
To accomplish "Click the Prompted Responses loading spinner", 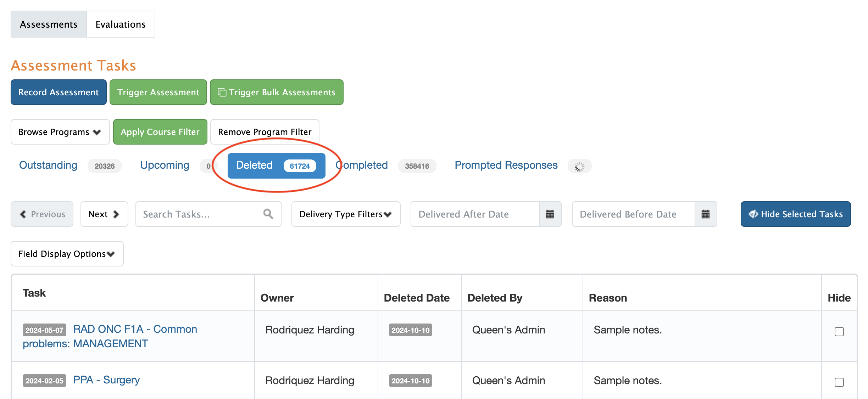I will click(579, 166).
